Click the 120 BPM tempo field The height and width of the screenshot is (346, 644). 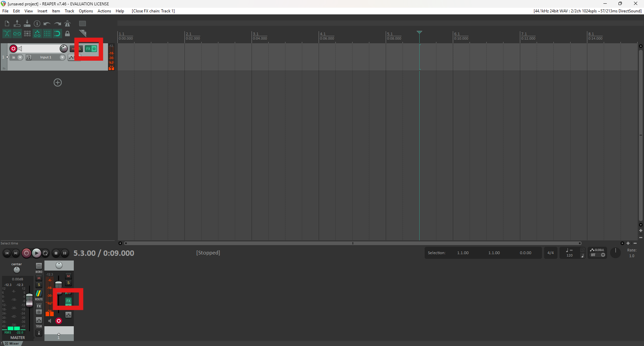click(570, 255)
